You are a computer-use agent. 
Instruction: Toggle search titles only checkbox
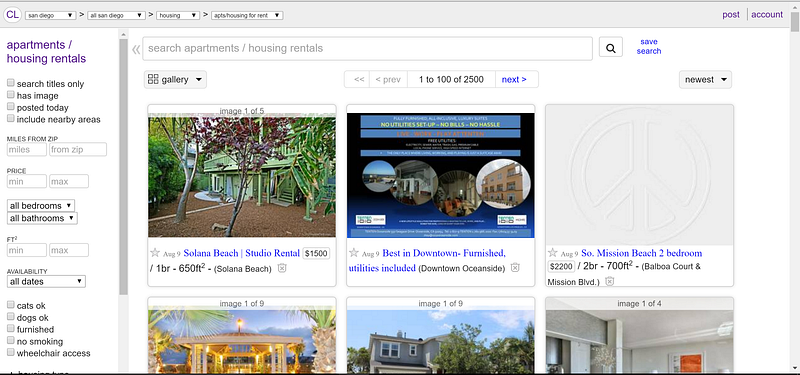[x=11, y=83]
